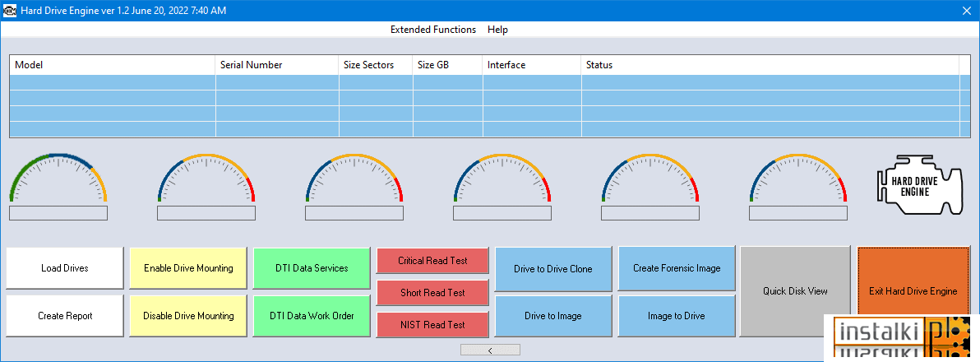Click Exit Hard Drive Engine
This screenshot has width=980, height=362.
tap(913, 291)
